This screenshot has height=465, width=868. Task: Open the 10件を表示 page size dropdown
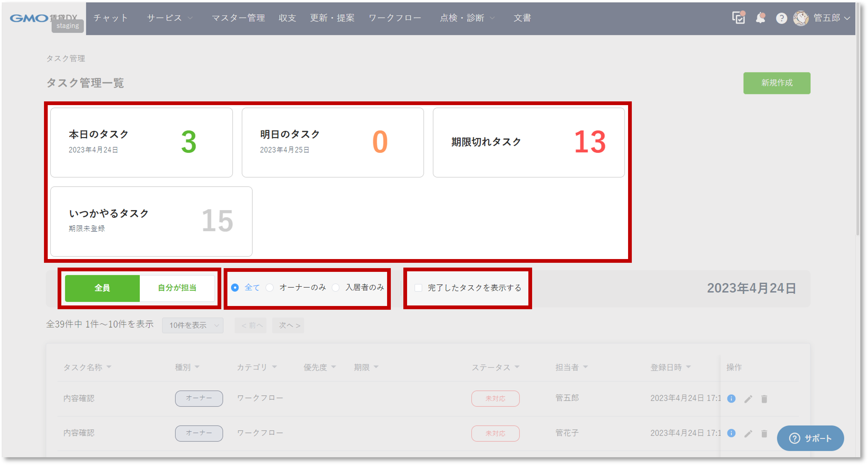(x=193, y=325)
